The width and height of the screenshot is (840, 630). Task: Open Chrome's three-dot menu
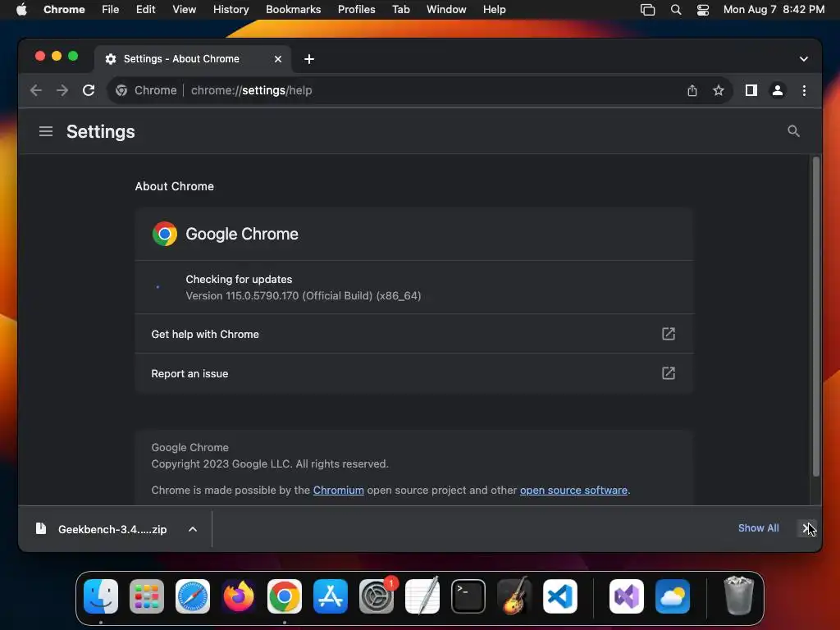804,90
